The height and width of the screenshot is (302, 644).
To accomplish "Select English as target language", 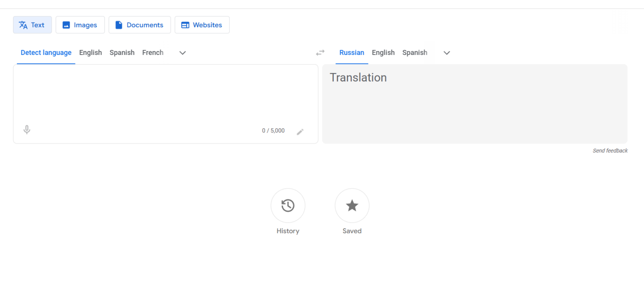I will pyautogui.click(x=383, y=53).
